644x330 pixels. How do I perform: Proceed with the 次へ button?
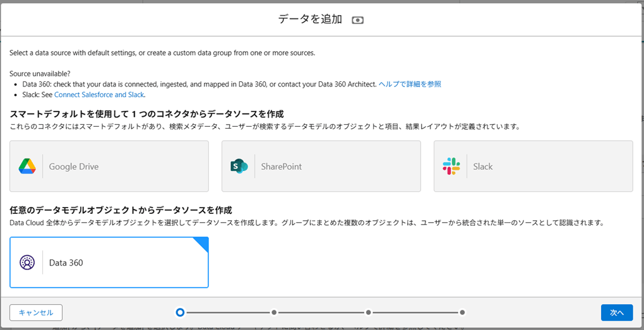pyautogui.click(x=617, y=312)
